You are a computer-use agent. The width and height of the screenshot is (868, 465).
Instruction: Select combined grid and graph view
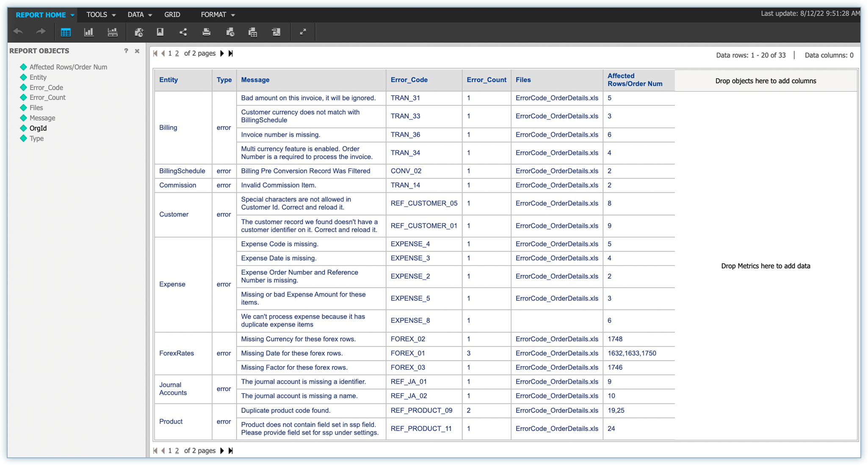coord(113,32)
